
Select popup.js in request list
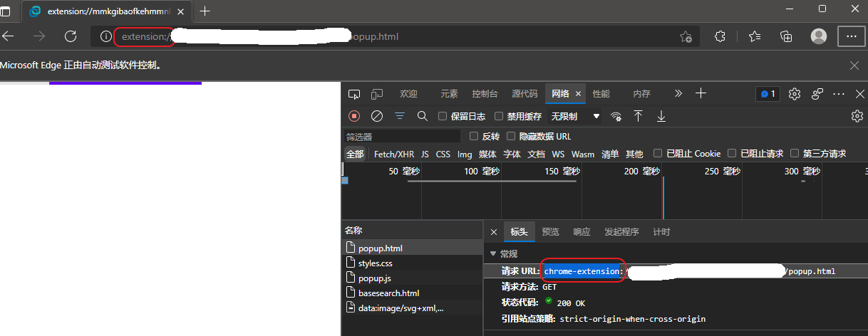[413, 278]
